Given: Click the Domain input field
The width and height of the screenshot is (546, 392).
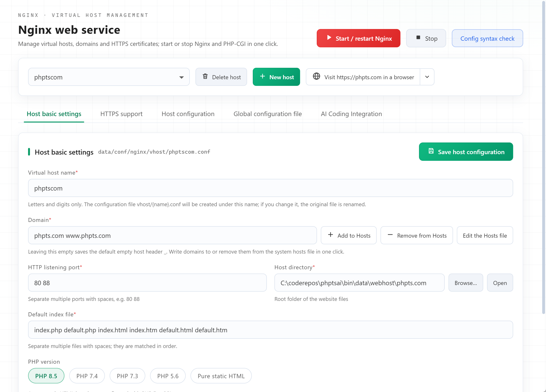Looking at the screenshot, I should point(172,235).
